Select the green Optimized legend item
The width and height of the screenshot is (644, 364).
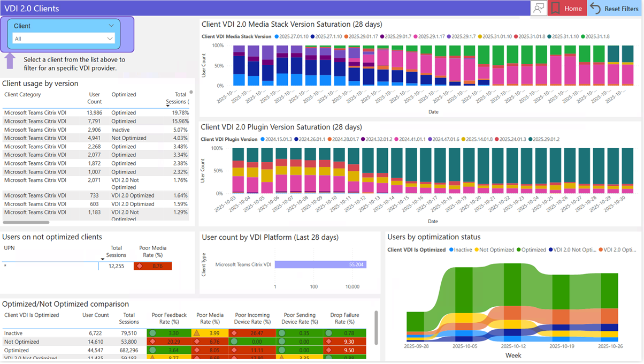[x=531, y=250]
